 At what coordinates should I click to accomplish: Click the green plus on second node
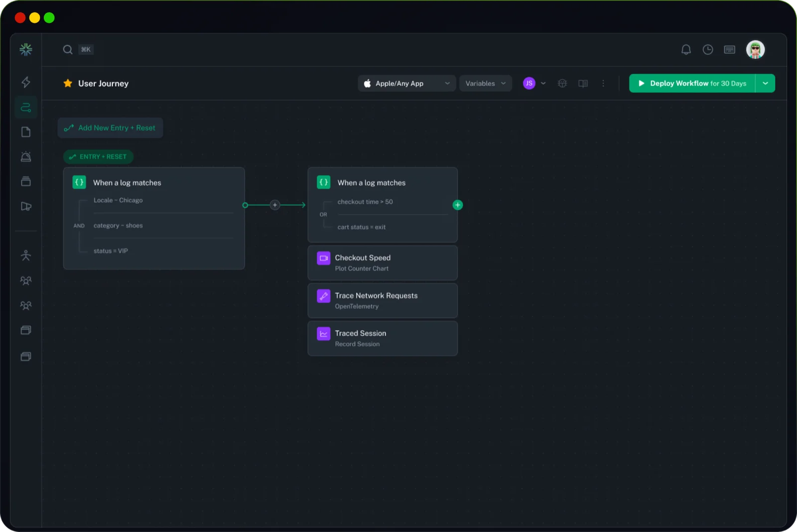457,205
